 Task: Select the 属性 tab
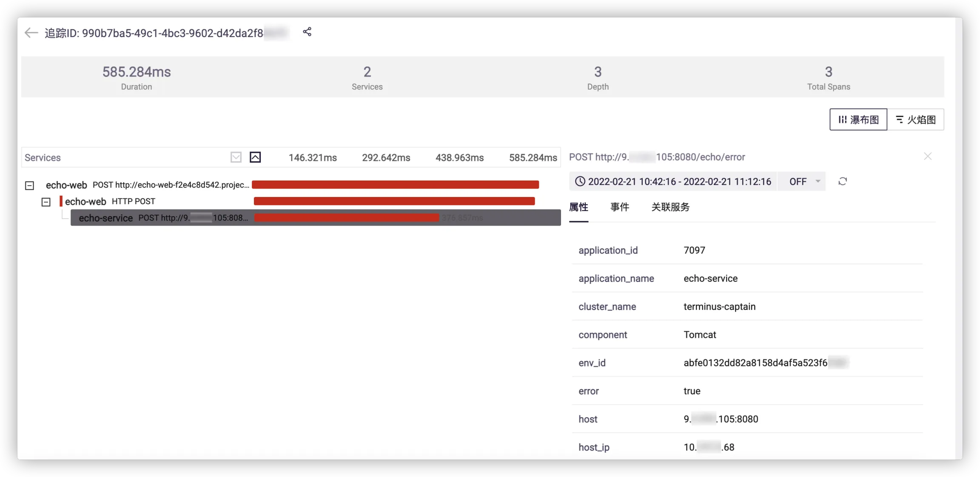[578, 207]
